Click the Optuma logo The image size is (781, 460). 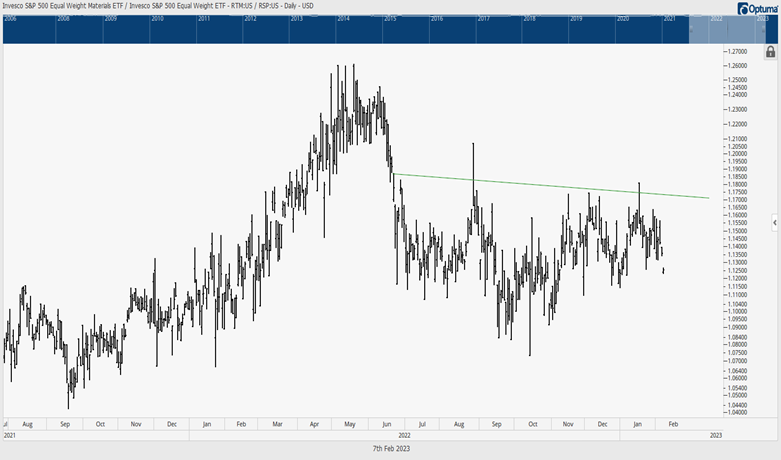click(758, 8)
